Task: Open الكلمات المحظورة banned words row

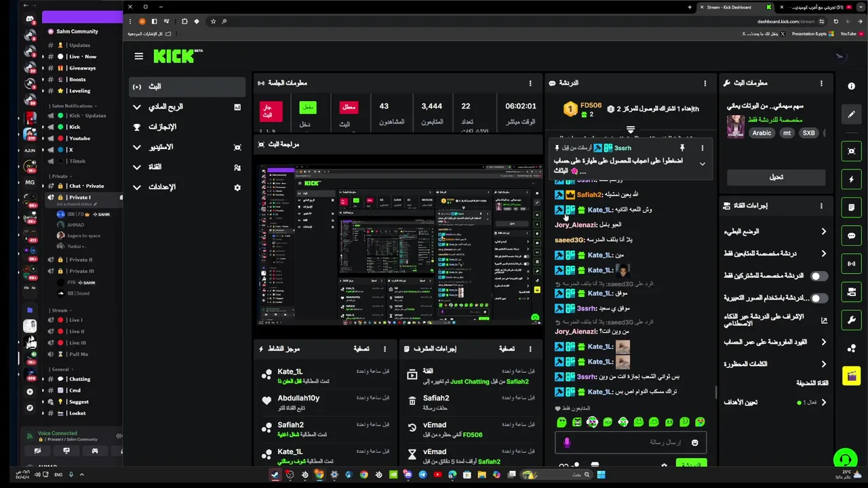Action: (x=776, y=364)
